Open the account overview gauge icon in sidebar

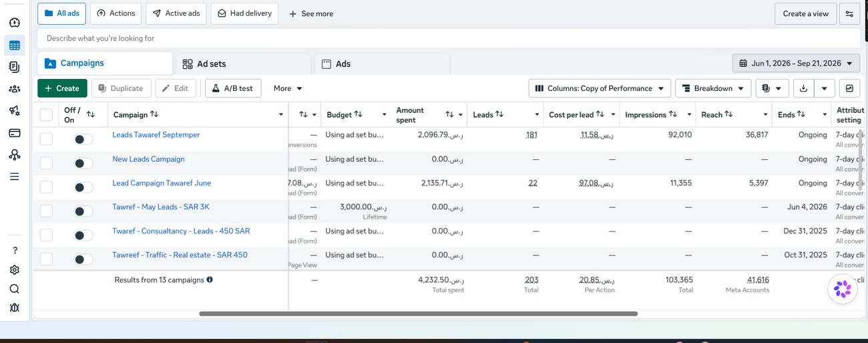[x=15, y=22]
